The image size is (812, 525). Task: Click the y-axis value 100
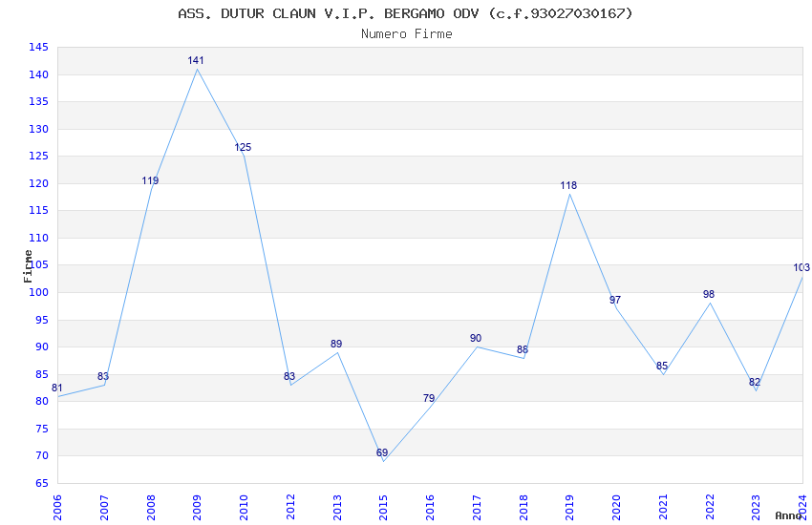(x=39, y=293)
